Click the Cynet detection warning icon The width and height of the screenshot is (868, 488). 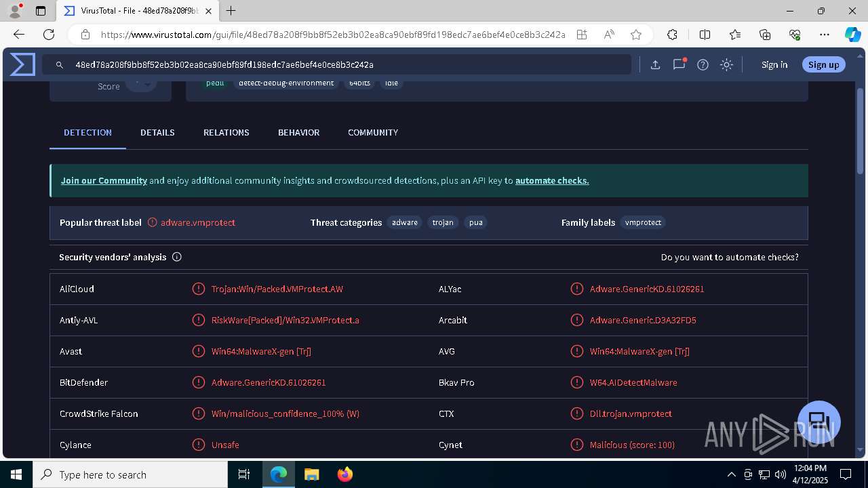tap(577, 445)
